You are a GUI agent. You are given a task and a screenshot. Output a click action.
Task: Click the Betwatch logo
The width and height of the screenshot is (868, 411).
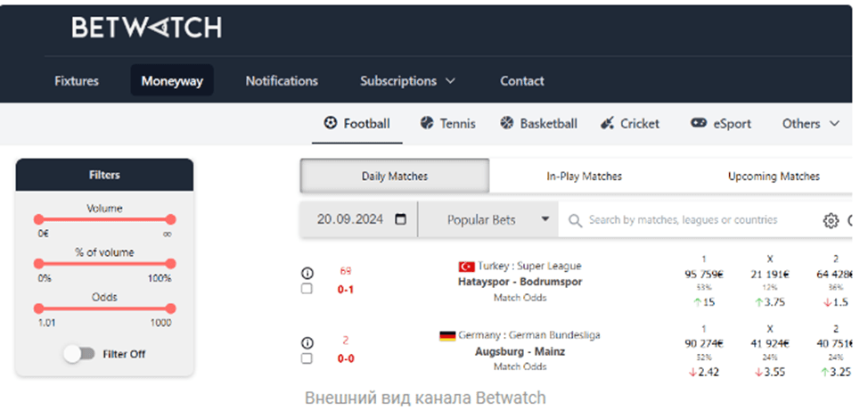(147, 27)
